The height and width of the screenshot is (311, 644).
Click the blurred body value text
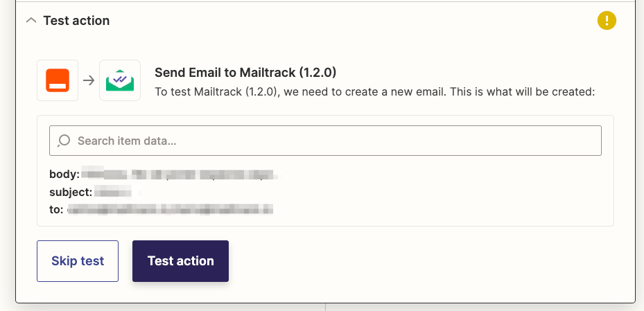click(180, 174)
